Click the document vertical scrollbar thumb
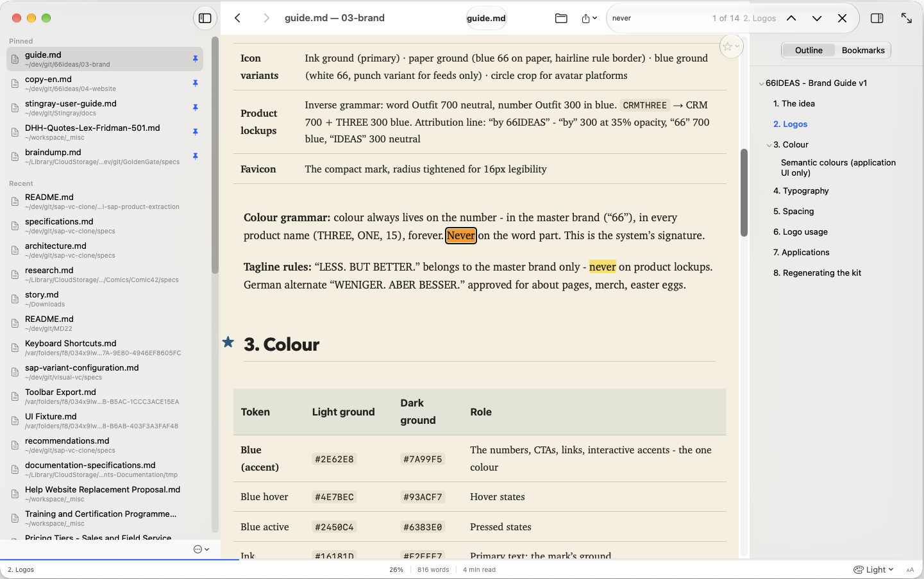The height and width of the screenshot is (579, 924). tap(744, 192)
